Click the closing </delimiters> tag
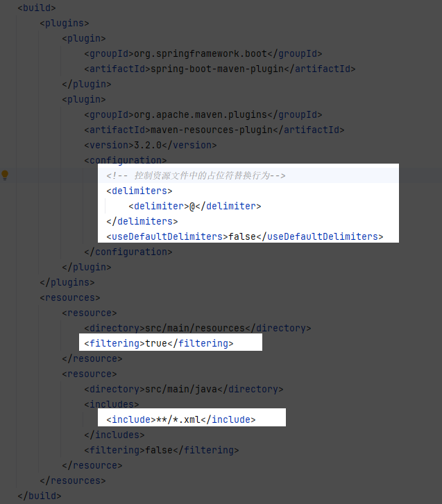The image size is (442, 504). [142, 221]
